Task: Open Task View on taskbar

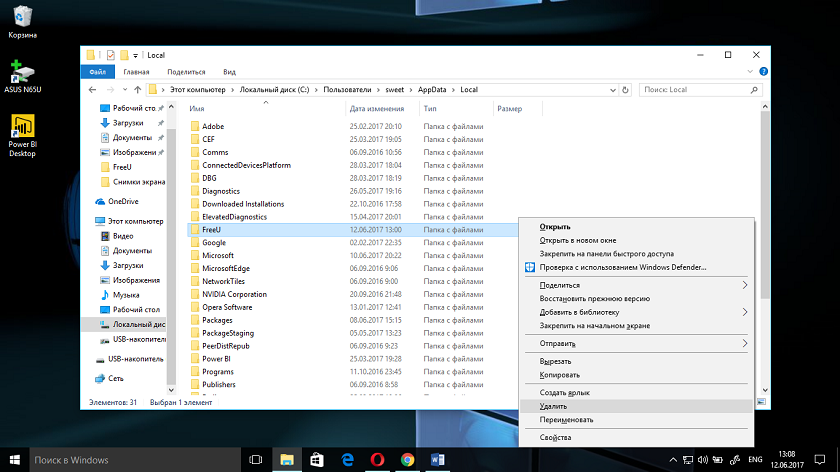Action: 256,460
